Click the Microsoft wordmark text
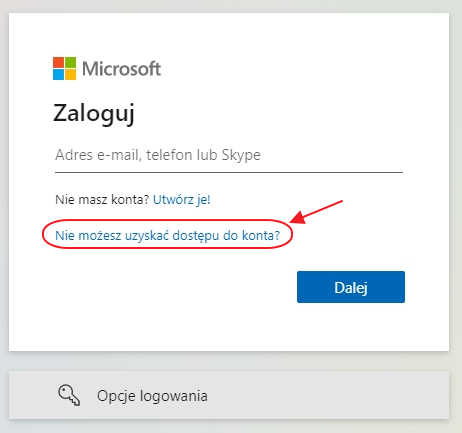This screenshot has height=433, width=462. point(122,69)
